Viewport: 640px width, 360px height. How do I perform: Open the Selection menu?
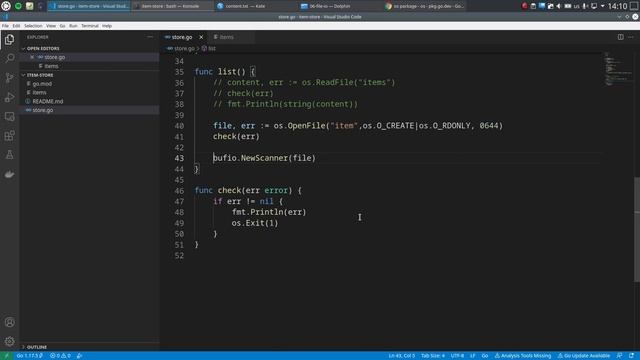[x=33, y=26]
